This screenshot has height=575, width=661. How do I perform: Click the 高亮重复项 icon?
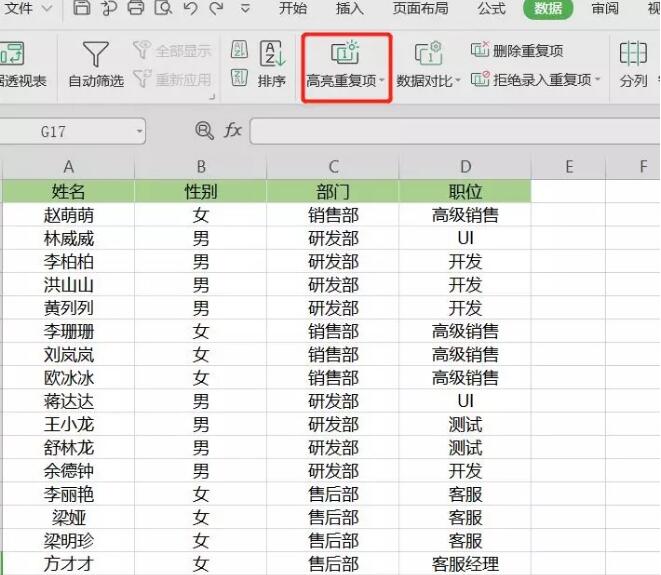[x=344, y=53]
